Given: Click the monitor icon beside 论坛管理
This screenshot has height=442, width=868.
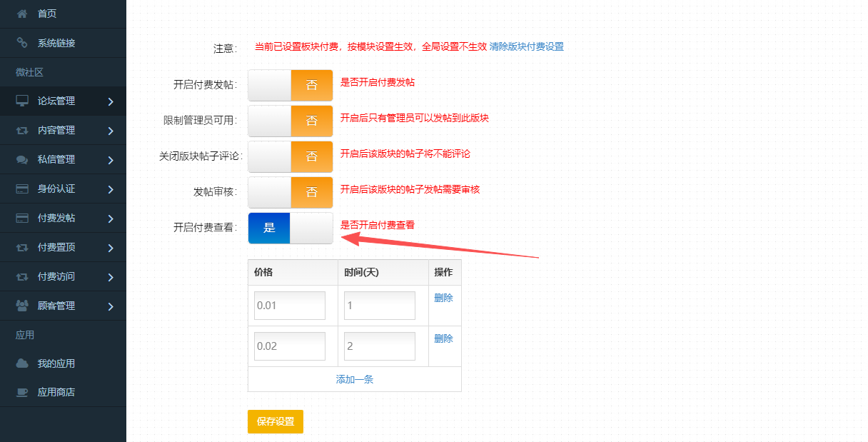Looking at the screenshot, I should 22,101.
